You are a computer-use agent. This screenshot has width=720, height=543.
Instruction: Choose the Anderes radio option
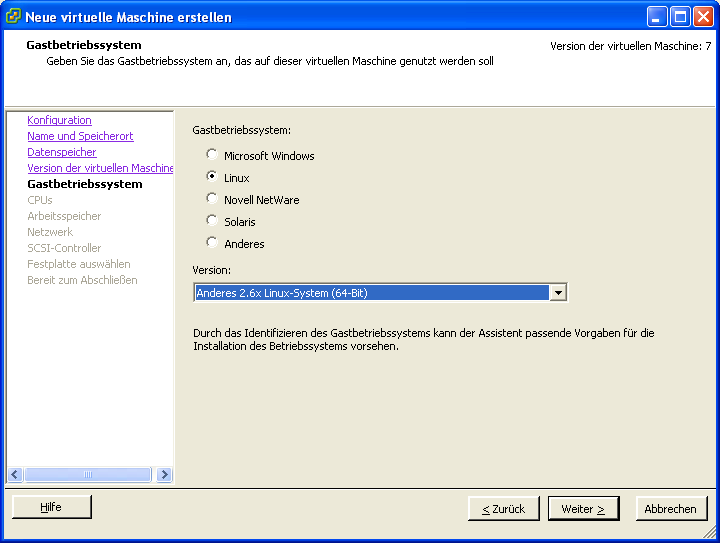pyautogui.click(x=212, y=243)
